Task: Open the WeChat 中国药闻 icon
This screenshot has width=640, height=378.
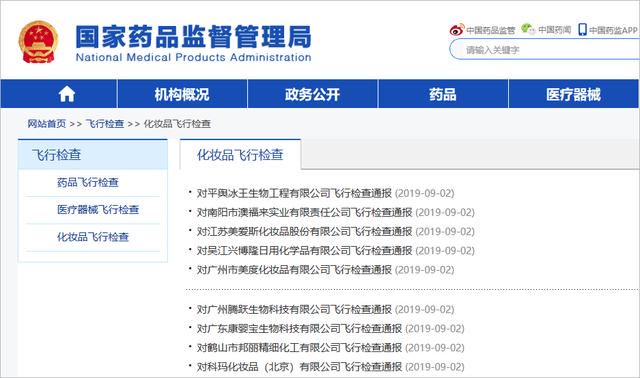Action: (528, 29)
